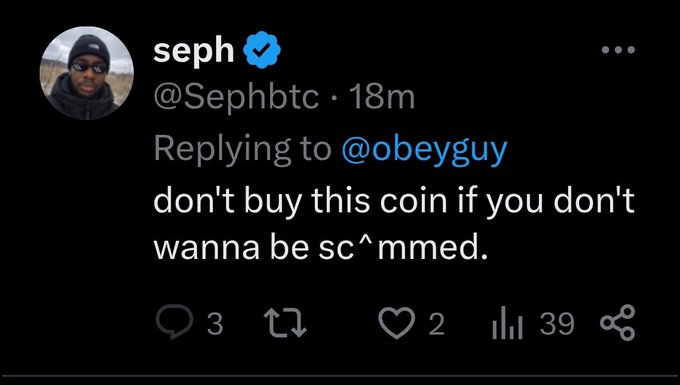Open seph's profile picture avatar
Screen dimensions: 680x385
coord(87,73)
